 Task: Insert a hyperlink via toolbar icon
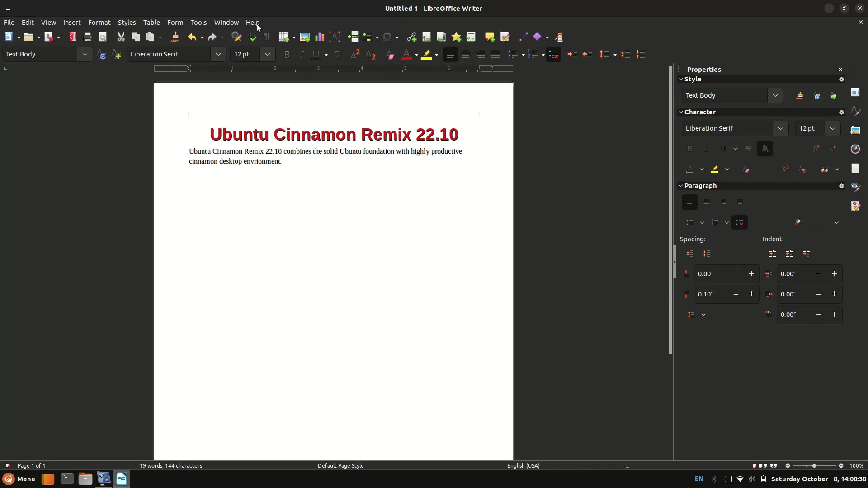pyautogui.click(x=412, y=37)
